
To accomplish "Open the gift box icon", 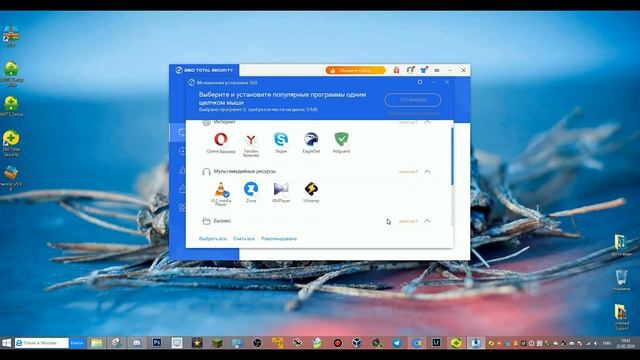I will [x=396, y=70].
